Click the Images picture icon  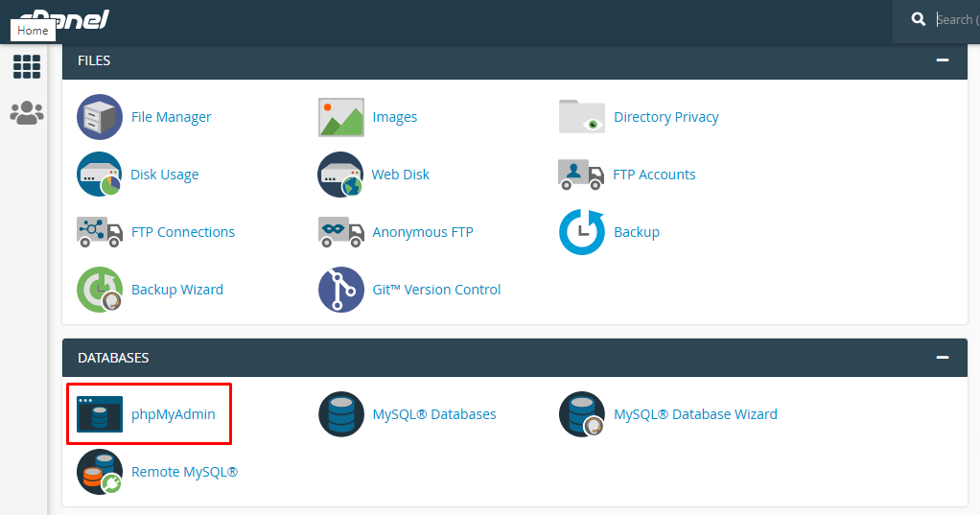tap(341, 117)
